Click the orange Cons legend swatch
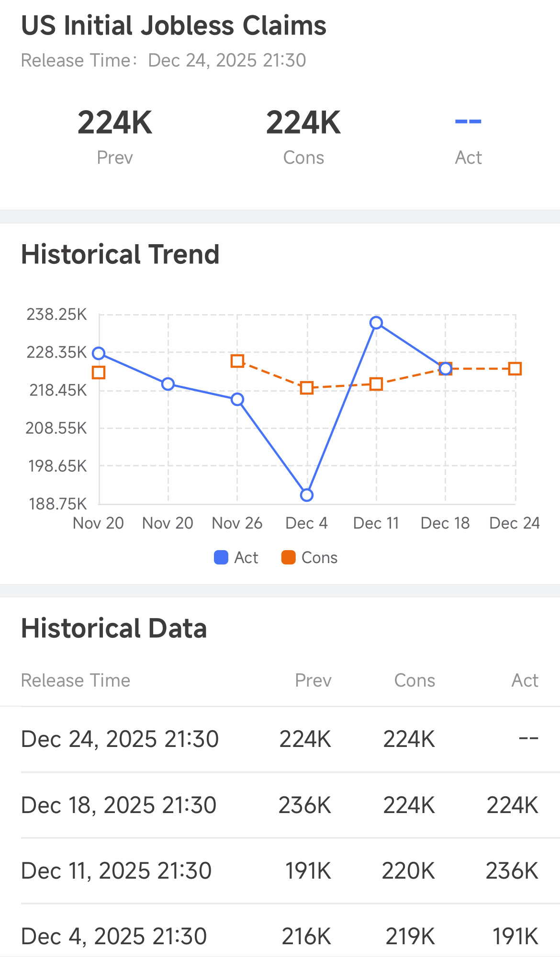 (x=288, y=558)
